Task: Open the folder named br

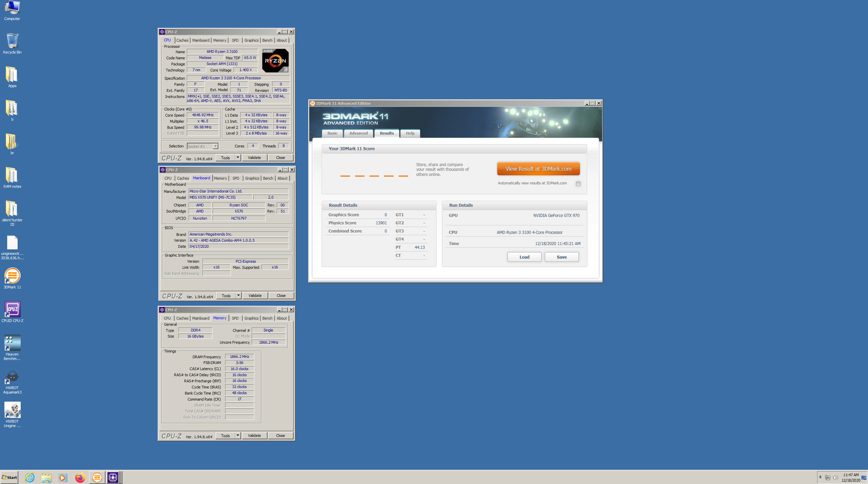Action: tap(12, 144)
